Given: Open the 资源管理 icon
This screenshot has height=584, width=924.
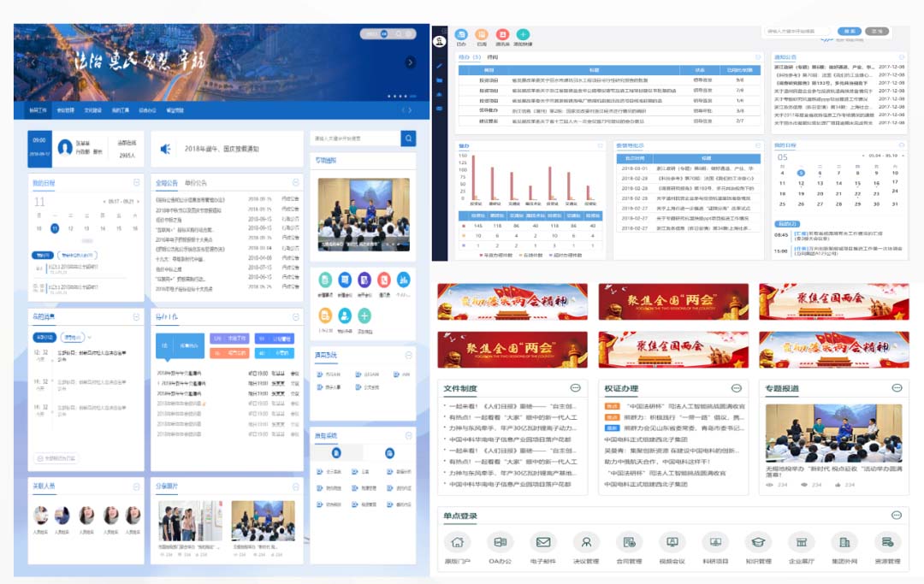Looking at the screenshot, I should point(887,542).
